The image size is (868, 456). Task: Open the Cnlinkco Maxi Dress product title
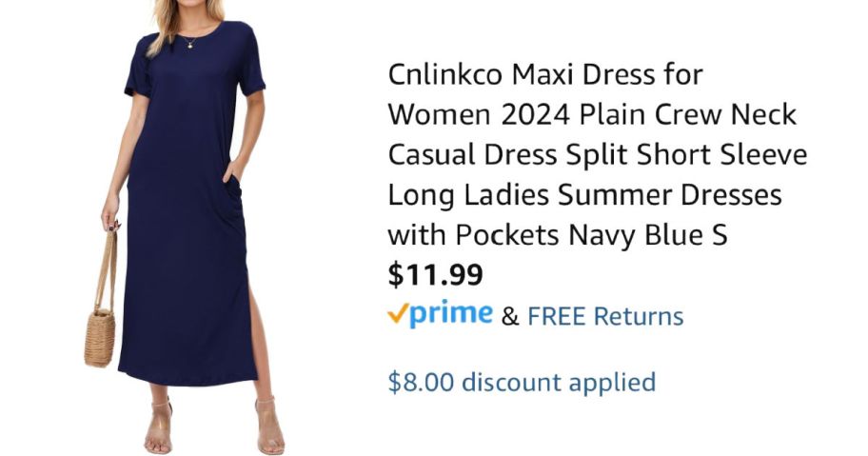click(598, 154)
